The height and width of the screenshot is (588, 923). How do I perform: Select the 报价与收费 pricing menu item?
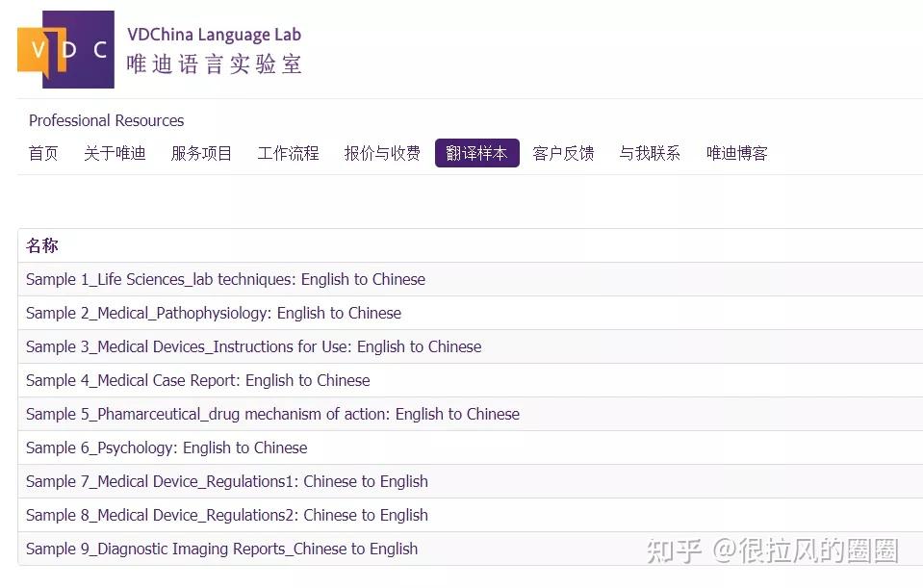coord(383,154)
